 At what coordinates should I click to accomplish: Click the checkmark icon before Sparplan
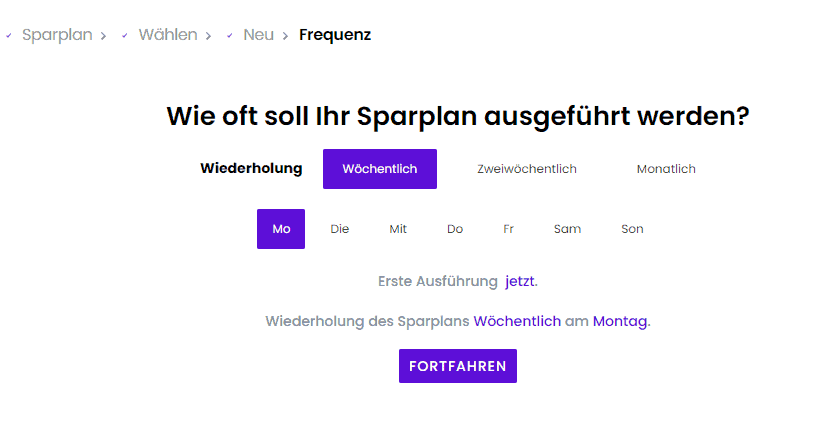9,35
